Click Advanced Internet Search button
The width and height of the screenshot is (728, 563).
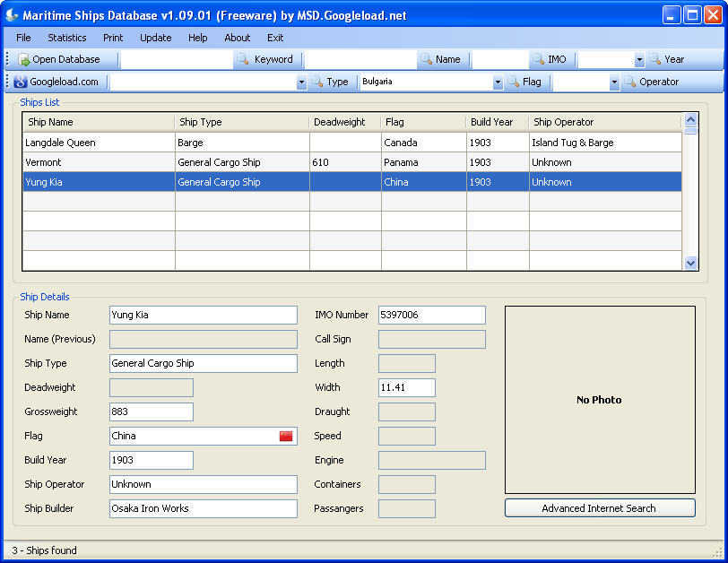[x=600, y=508]
